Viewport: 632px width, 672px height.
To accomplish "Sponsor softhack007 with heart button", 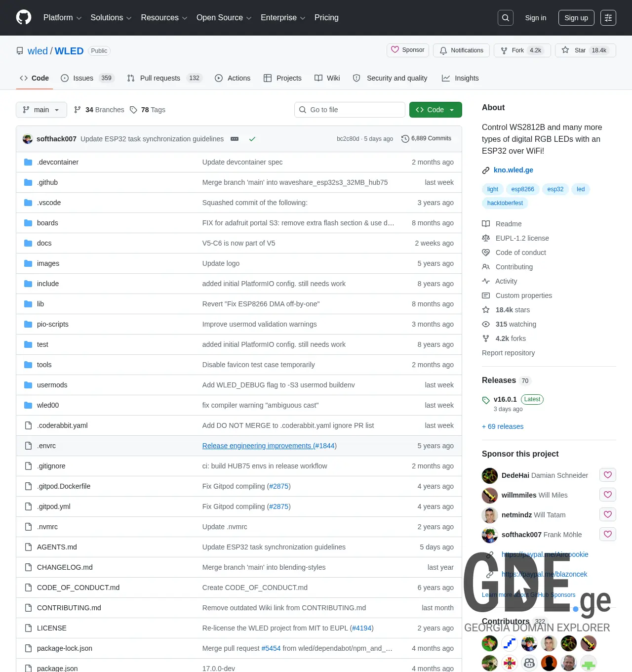I will (608, 534).
